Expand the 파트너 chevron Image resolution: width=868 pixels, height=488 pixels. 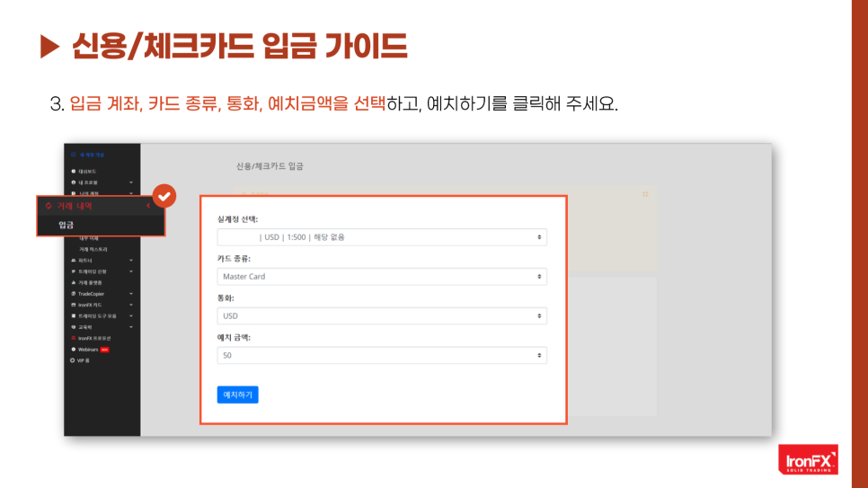[131, 261]
